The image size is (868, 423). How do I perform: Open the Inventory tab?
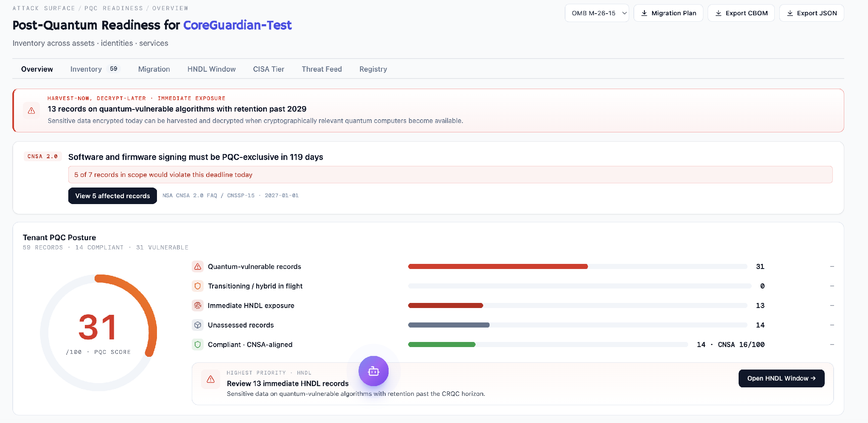[95, 69]
